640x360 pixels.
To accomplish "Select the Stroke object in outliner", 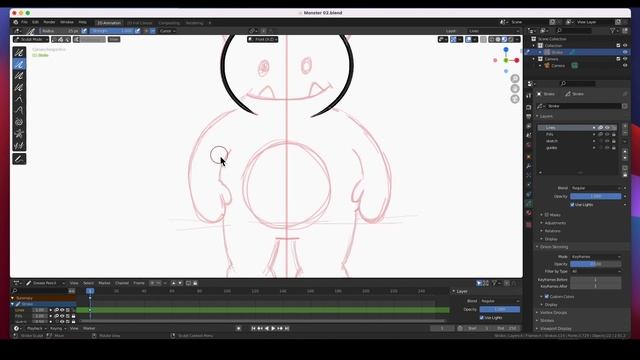I will 557,52.
